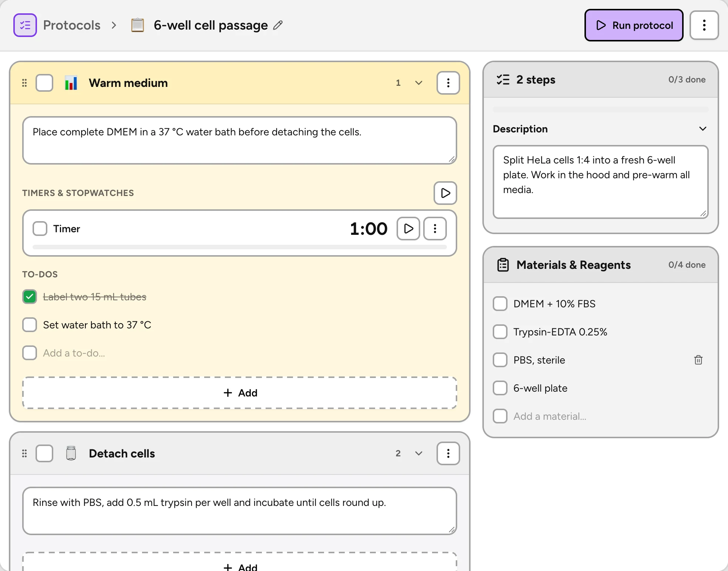This screenshot has height=571, width=728.
Task: Tick the Trypsin-EDTA 0.25% material
Action: click(x=500, y=332)
